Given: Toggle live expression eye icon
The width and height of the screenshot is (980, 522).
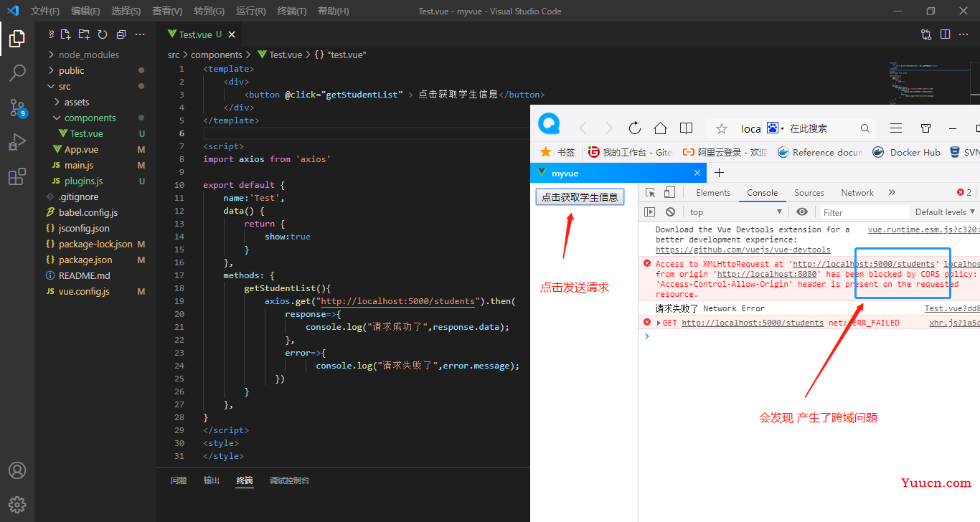Looking at the screenshot, I should click(802, 212).
